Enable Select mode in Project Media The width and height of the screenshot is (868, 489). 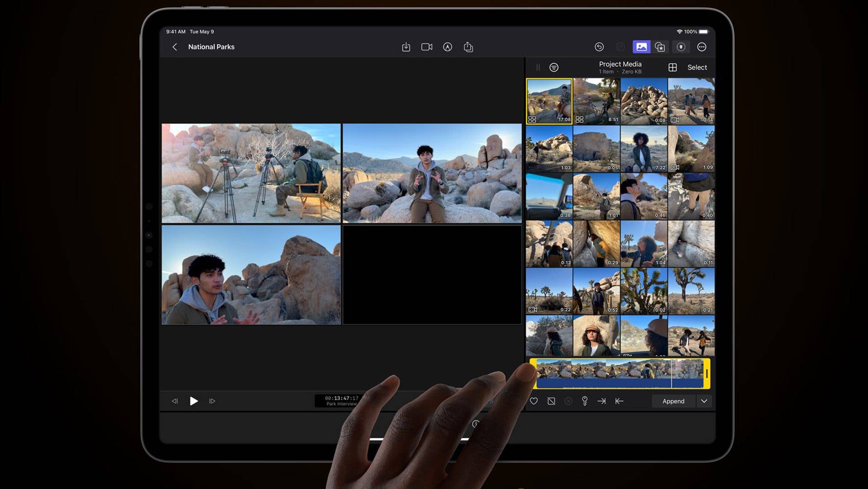[696, 67]
